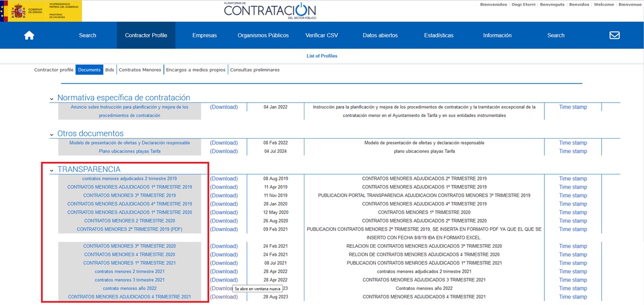Download the file dated 09 Feb 2021

click(x=224, y=229)
